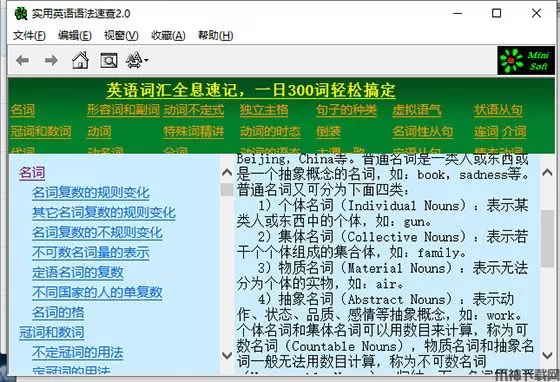Click the Mini Soft logo
This screenshot has height=382, width=560.
526,61
